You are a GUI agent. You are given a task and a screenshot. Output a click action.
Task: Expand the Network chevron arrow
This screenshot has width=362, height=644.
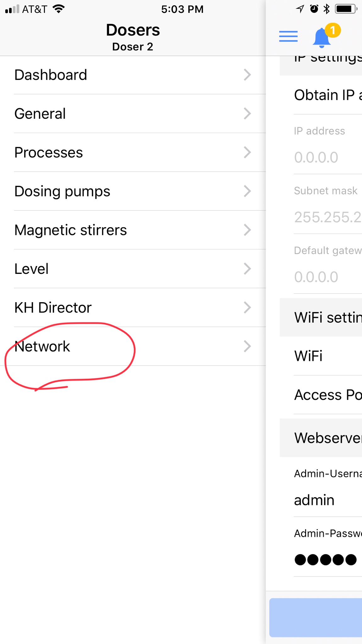[247, 346]
